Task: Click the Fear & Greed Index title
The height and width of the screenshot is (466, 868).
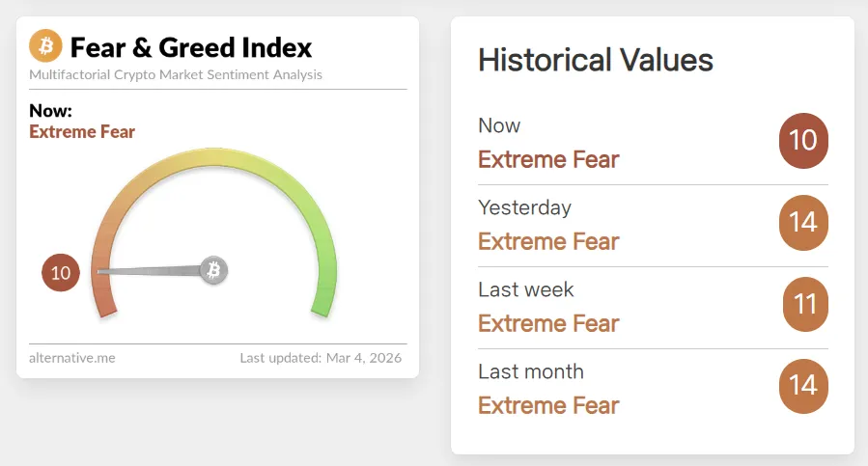Action: [191, 46]
